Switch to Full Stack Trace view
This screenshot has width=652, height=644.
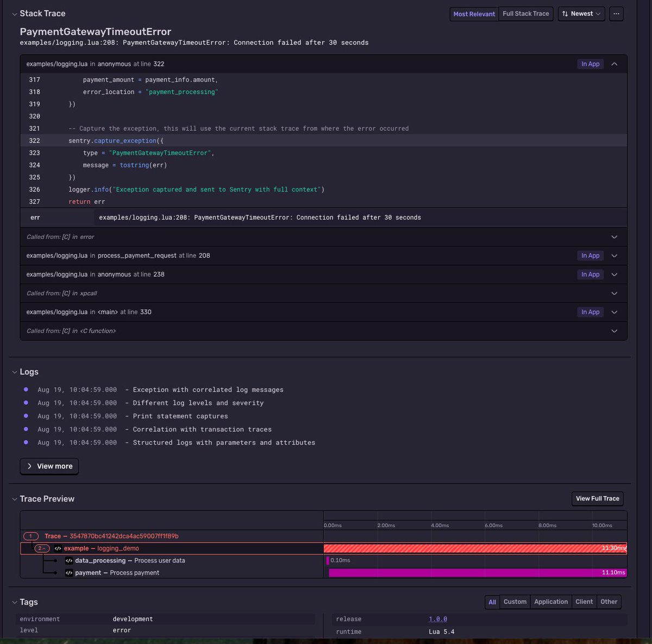[x=525, y=14]
